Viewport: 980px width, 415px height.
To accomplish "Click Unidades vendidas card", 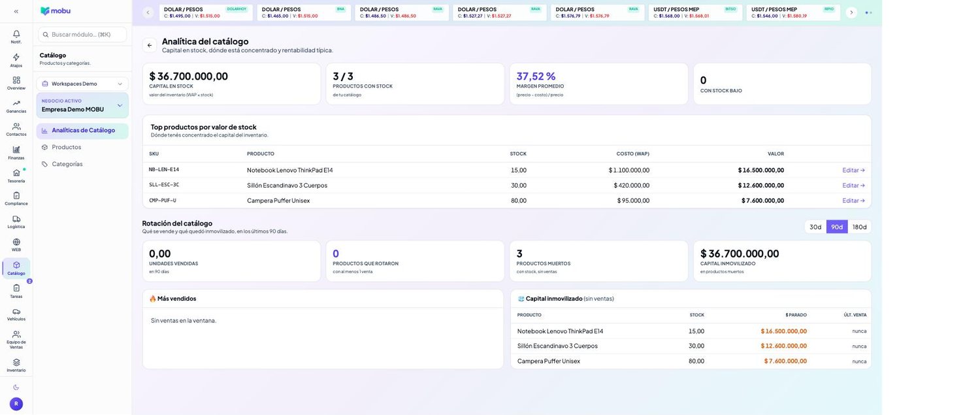I will [x=231, y=261].
